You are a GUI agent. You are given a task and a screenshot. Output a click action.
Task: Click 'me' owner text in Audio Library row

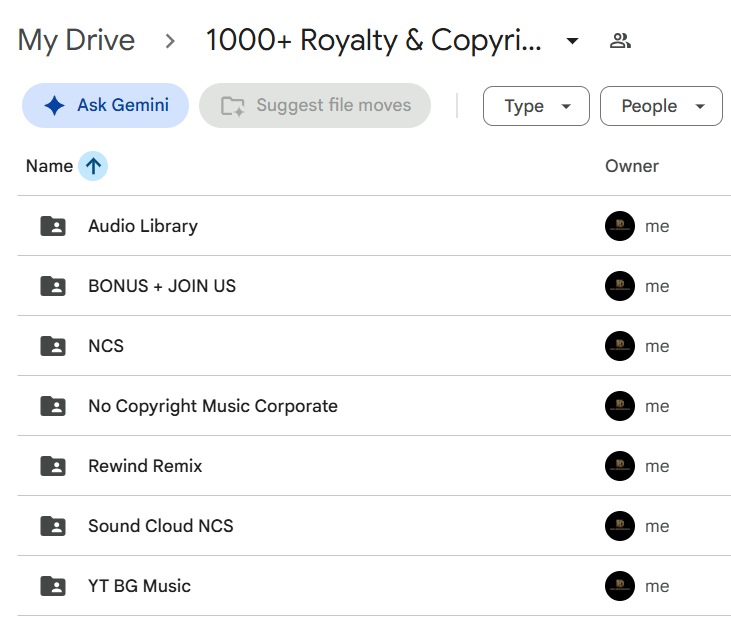tap(657, 227)
